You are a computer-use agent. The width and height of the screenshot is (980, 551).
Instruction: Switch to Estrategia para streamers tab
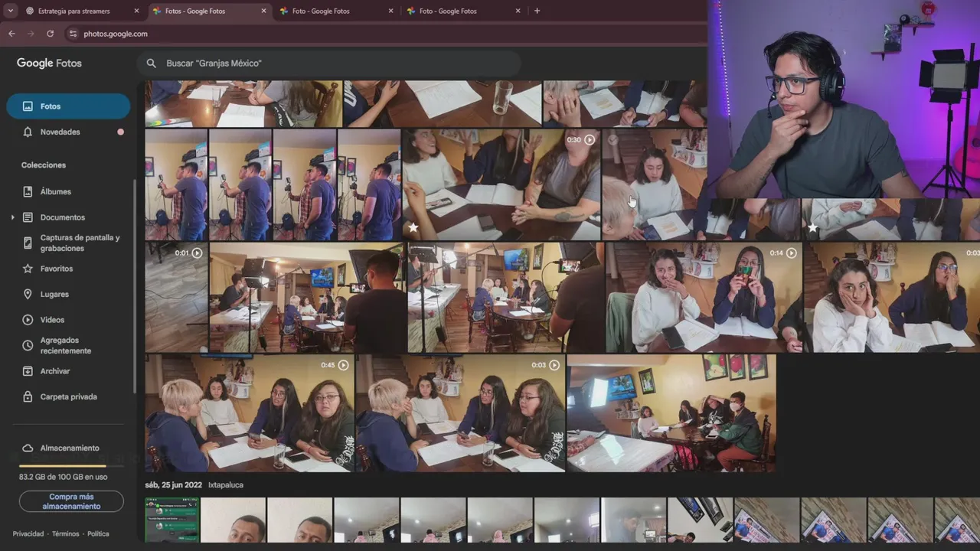[x=81, y=11]
